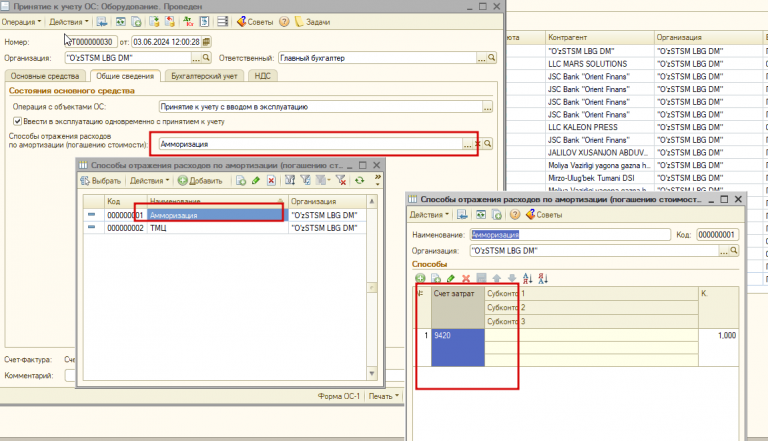Viewport: 768px width, 441px height.
Task: Click magnifier icon next to Ответственный field
Action: coord(490,58)
